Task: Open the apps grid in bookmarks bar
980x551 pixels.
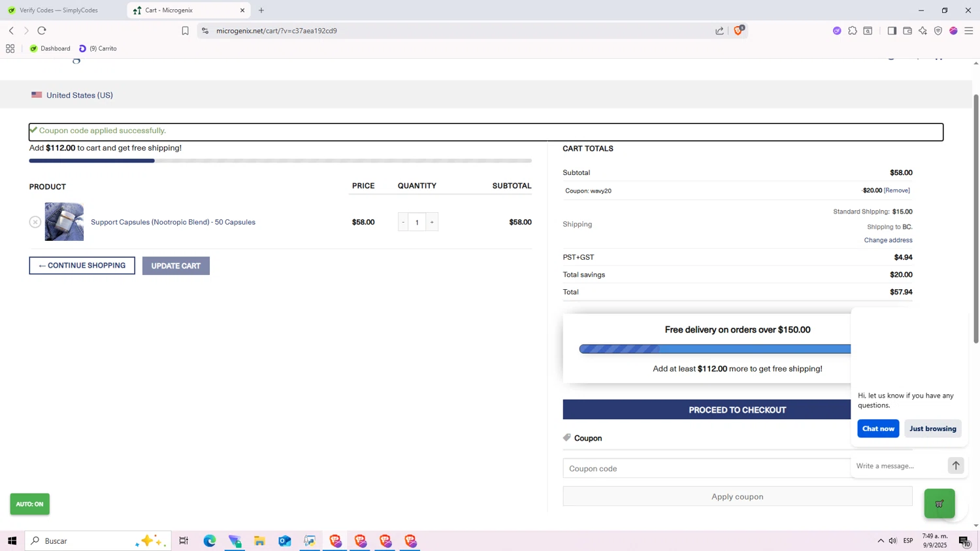Action: pos(10,49)
